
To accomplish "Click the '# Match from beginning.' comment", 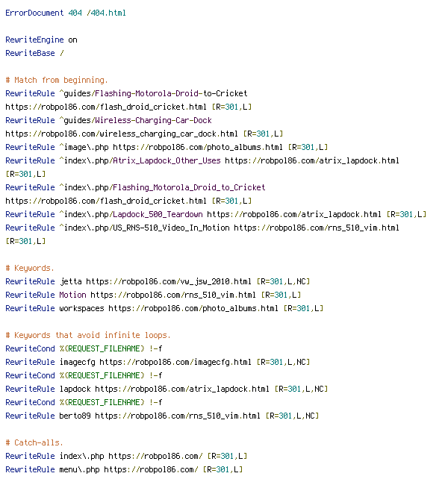I will click(x=57, y=81).
